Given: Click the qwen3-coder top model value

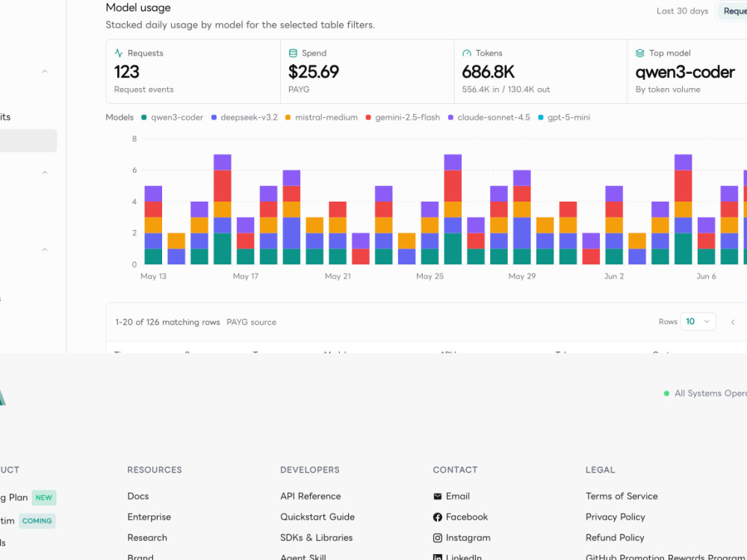Looking at the screenshot, I should pos(685,72).
